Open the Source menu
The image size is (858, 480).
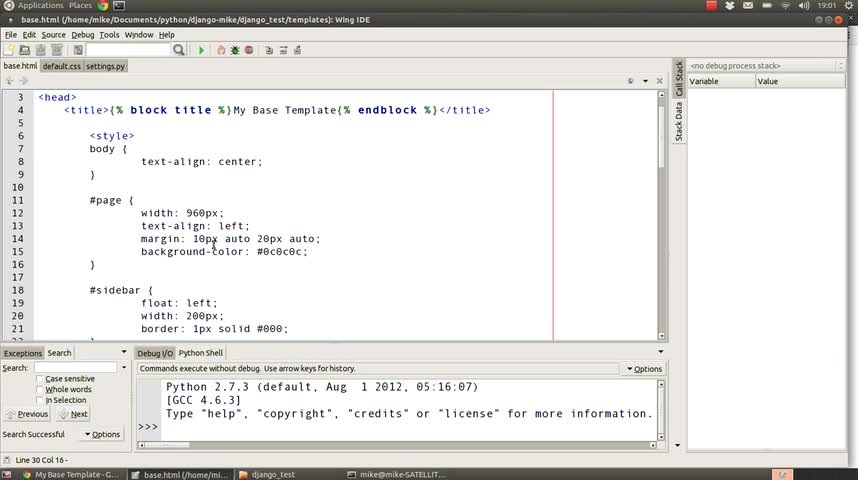pos(54,34)
